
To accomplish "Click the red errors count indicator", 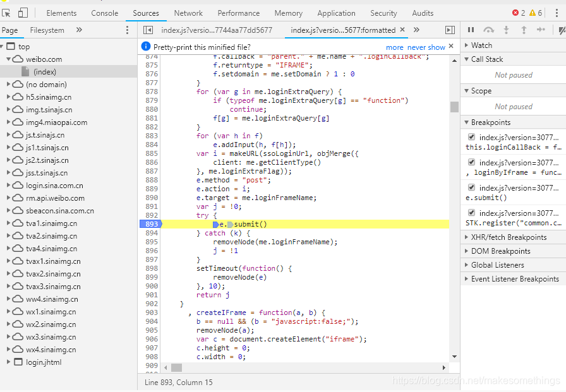I will click(519, 13).
